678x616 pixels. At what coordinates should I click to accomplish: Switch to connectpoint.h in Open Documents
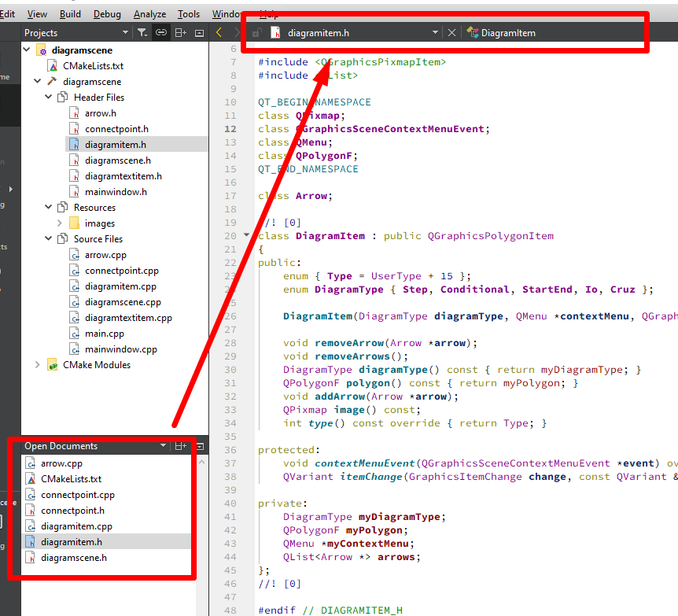pos(72,511)
